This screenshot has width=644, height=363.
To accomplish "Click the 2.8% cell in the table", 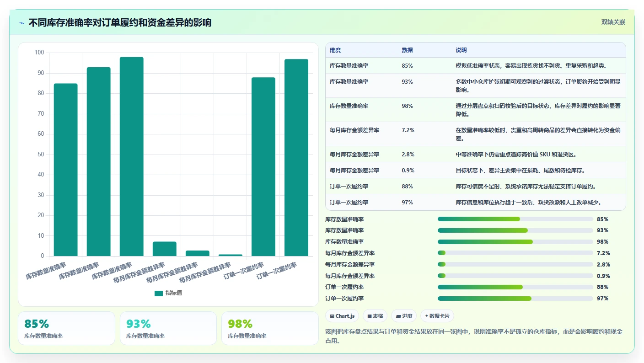I will 408,155.
